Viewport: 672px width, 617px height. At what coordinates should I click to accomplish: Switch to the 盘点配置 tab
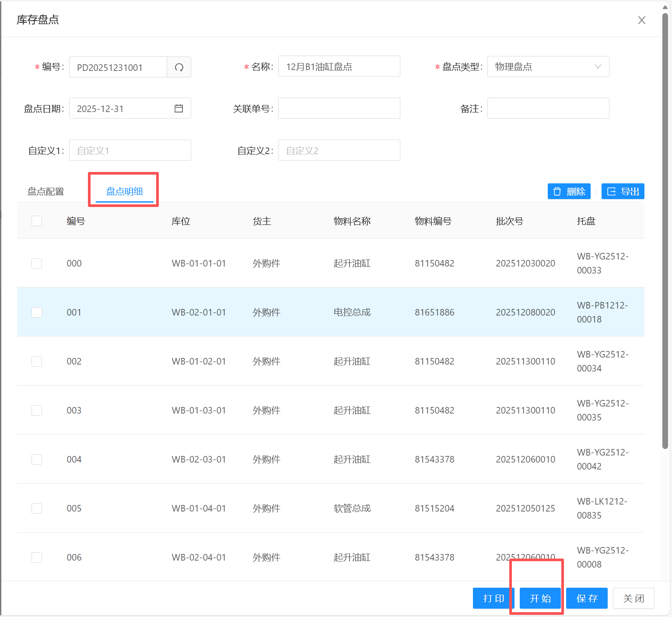tap(46, 192)
